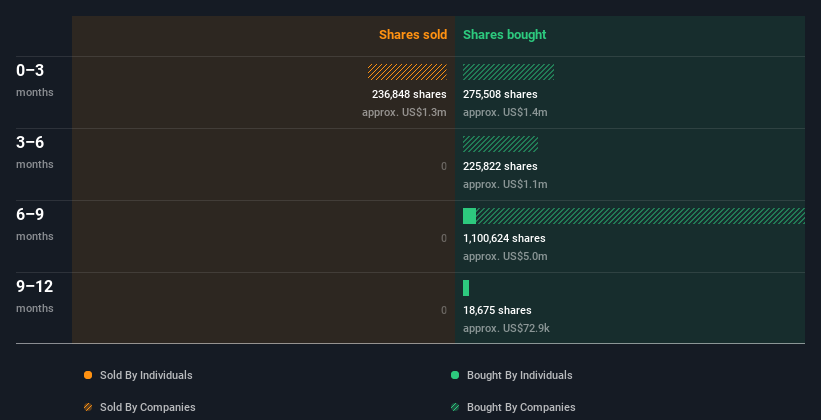Image resolution: width=821 pixels, height=420 pixels.
Task: Click the long hatched companies bar in 6–9 months
Action: click(x=640, y=216)
